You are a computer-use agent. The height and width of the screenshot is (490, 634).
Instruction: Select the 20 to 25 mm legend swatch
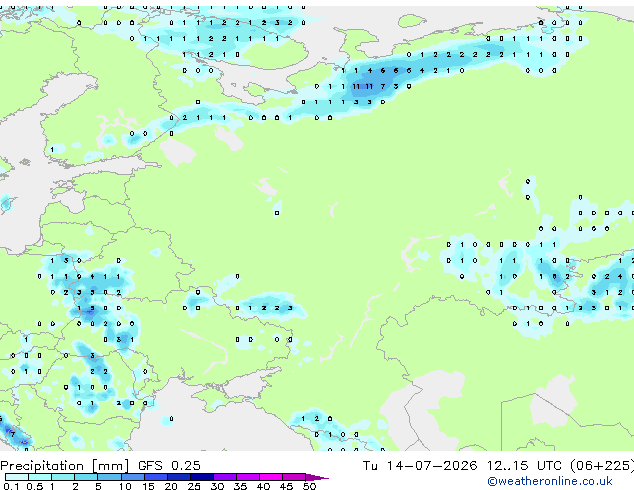click(x=179, y=477)
